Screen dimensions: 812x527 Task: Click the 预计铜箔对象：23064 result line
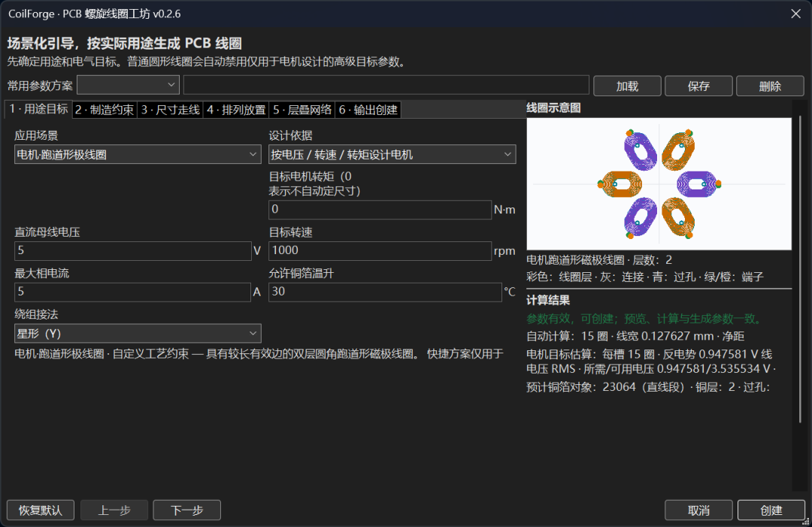pos(648,387)
